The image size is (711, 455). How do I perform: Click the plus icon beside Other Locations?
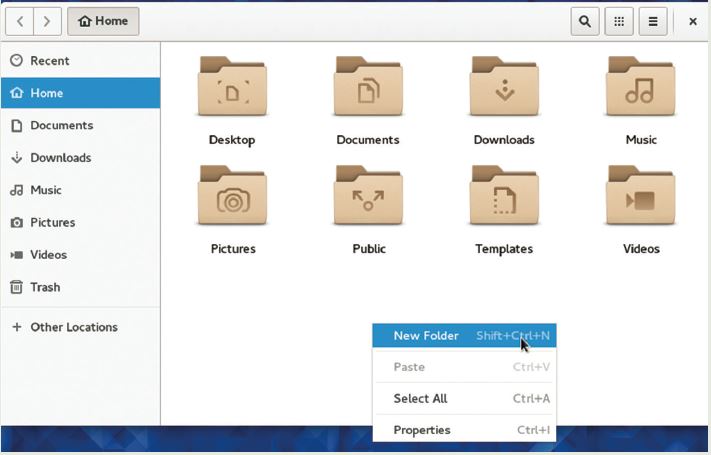[17, 327]
